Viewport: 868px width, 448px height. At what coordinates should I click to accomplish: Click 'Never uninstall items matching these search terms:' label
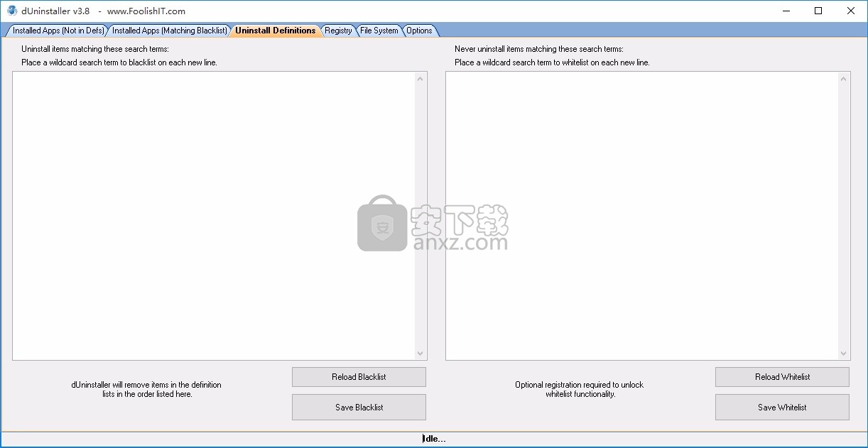[539, 49]
